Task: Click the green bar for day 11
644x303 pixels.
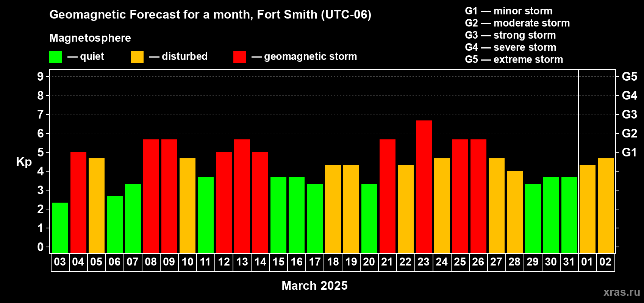Action: click(206, 215)
